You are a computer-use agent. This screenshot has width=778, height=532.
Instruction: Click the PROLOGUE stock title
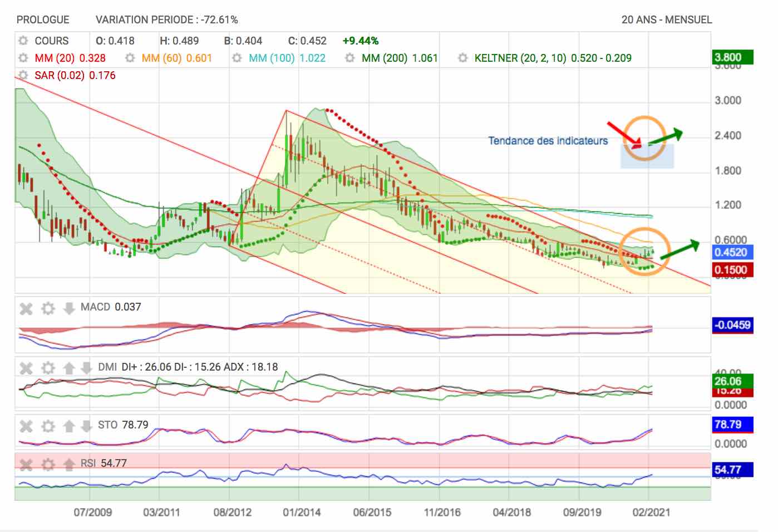coord(43,19)
